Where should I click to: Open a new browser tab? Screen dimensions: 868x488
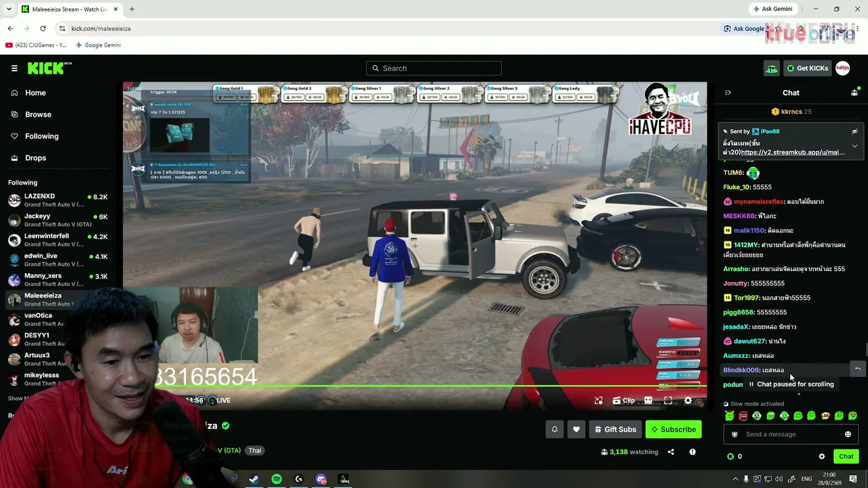click(132, 9)
